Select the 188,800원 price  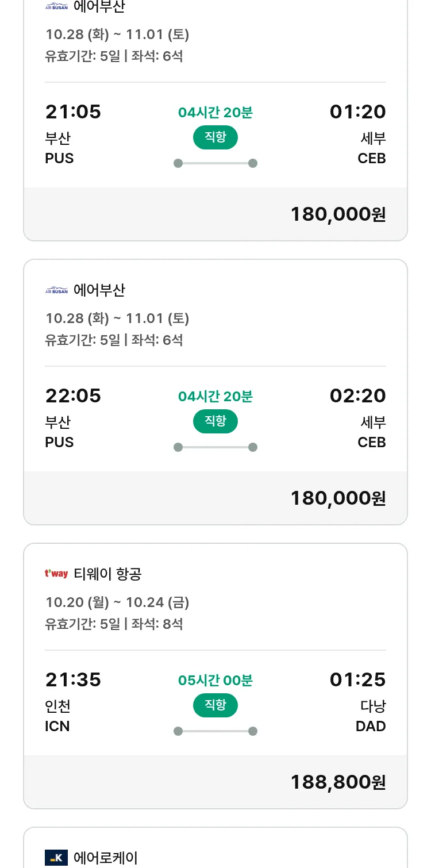[x=338, y=782]
